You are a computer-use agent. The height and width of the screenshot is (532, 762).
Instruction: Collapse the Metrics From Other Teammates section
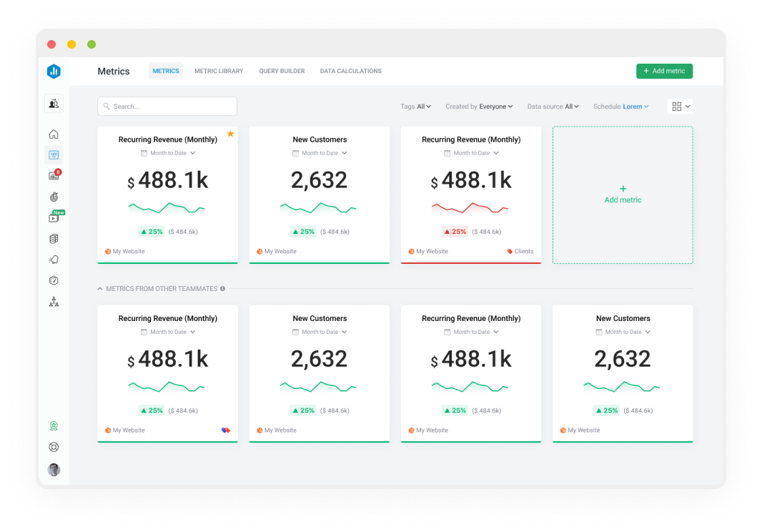[x=100, y=289]
